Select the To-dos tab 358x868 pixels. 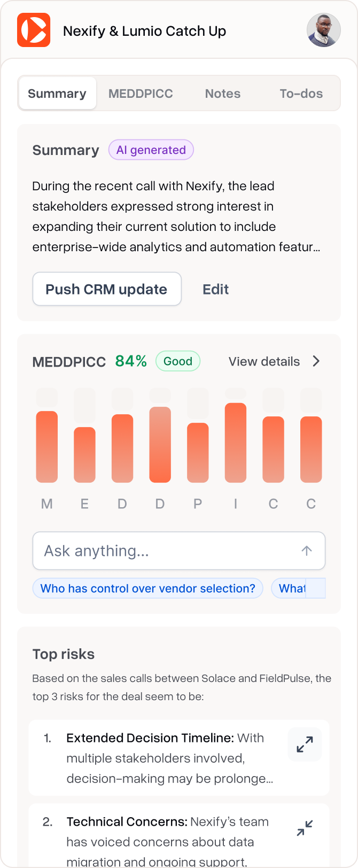point(301,94)
